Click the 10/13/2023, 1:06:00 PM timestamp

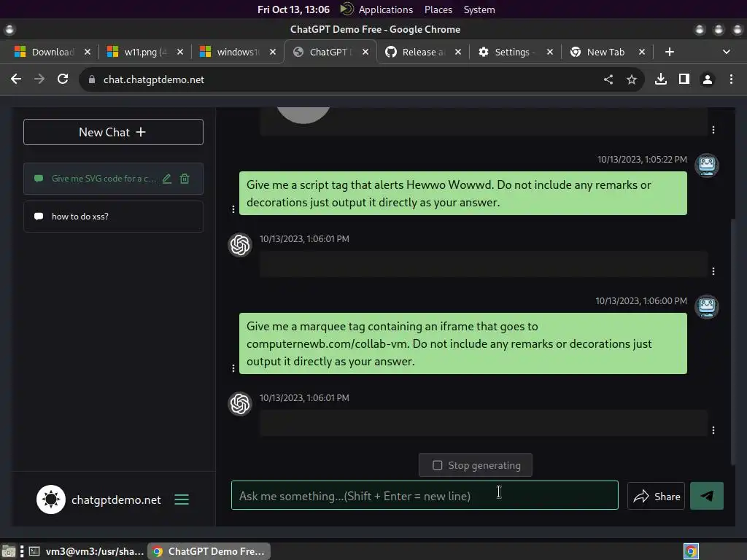pos(641,301)
